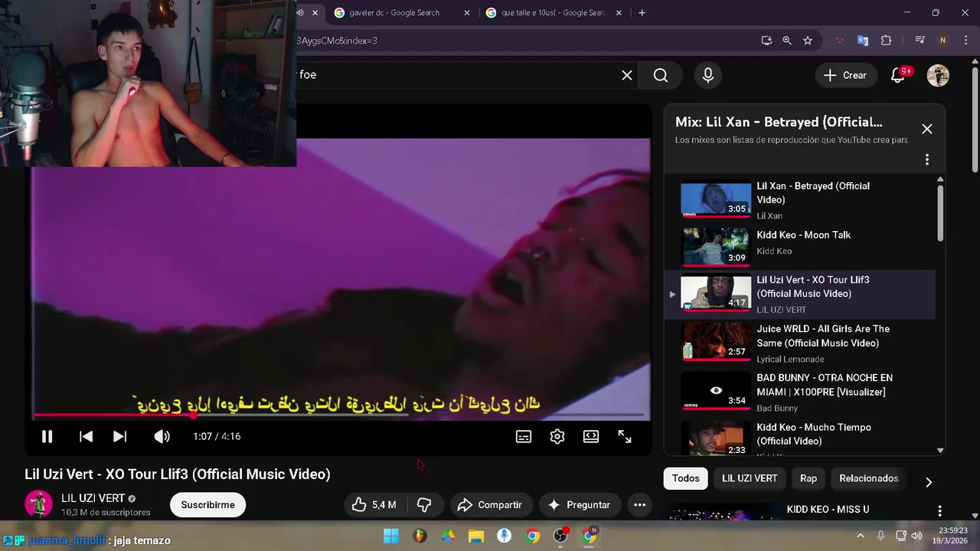The image size is (980, 551).
Task: Select Juice WRLD - All Girls Are The Same
Action: [x=800, y=343]
